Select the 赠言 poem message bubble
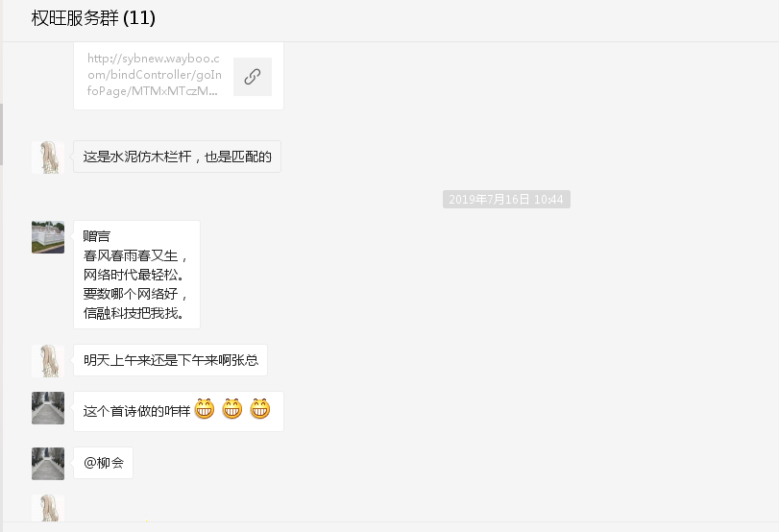The height and width of the screenshot is (532, 779). [x=136, y=275]
